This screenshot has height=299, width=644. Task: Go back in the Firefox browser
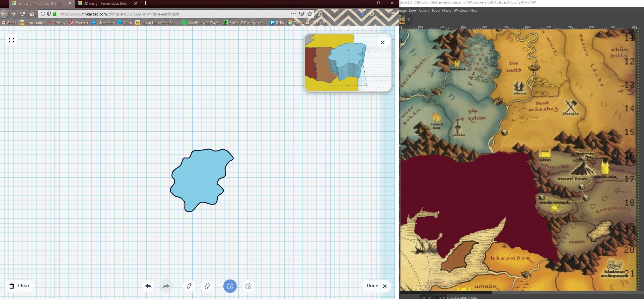(4, 14)
